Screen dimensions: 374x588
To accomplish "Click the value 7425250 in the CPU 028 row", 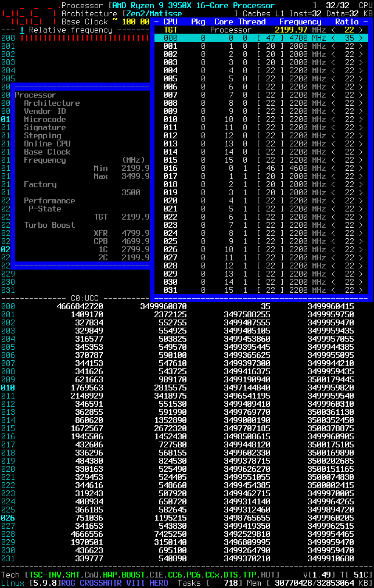I will pyautogui.click(x=171, y=534).
